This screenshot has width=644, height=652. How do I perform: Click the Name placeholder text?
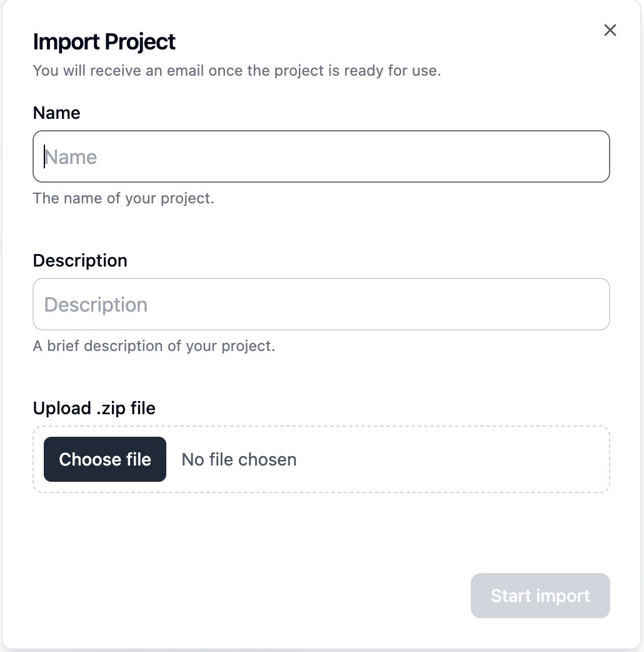coord(71,156)
